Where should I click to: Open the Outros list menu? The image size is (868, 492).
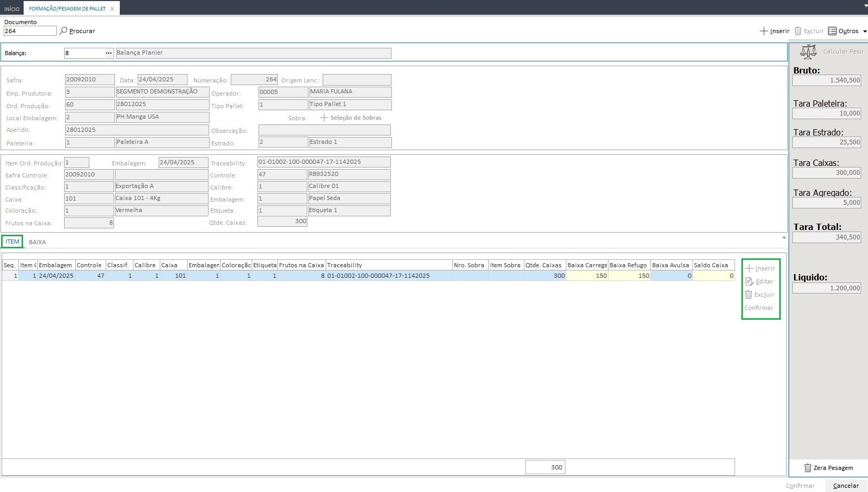tap(846, 31)
